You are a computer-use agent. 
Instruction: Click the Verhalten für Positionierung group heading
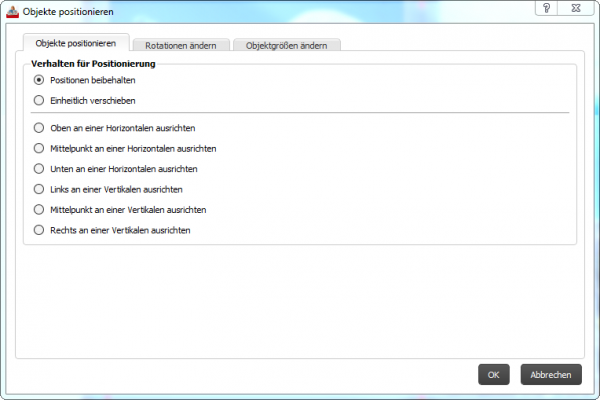pyautogui.click(x=93, y=64)
